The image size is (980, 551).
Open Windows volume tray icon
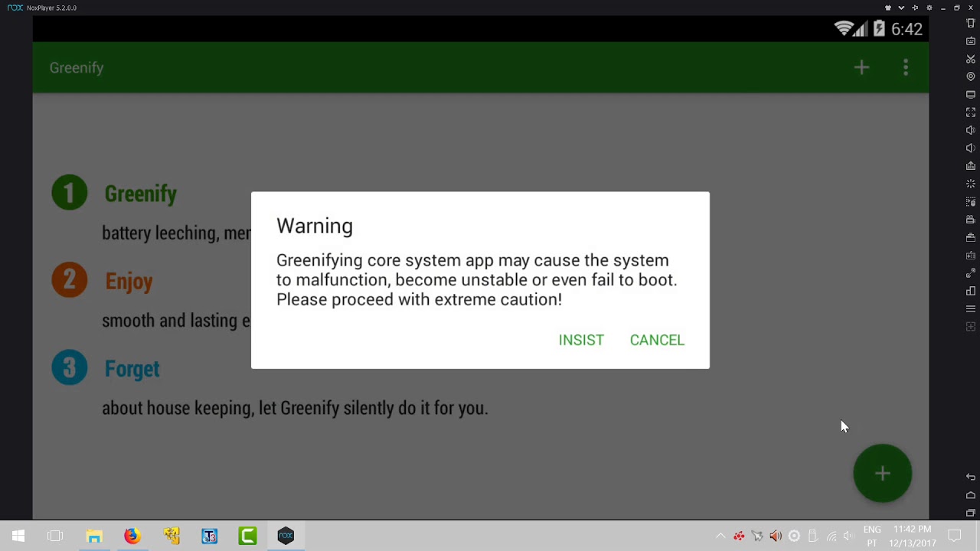click(849, 536)
